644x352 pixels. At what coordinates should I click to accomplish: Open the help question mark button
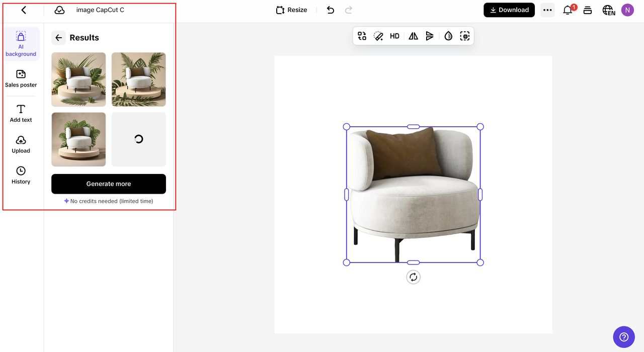pyautogui.click(x=624, y=337)
